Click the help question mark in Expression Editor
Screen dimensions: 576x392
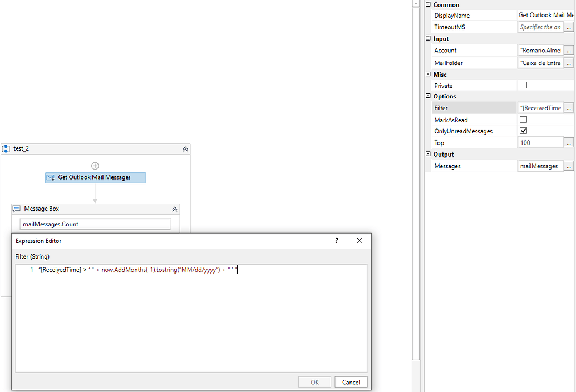(337, 241)
